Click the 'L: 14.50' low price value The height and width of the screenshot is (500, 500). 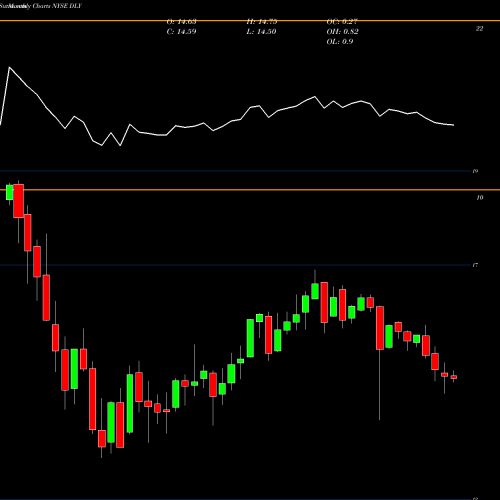click(x=262, y=32)
